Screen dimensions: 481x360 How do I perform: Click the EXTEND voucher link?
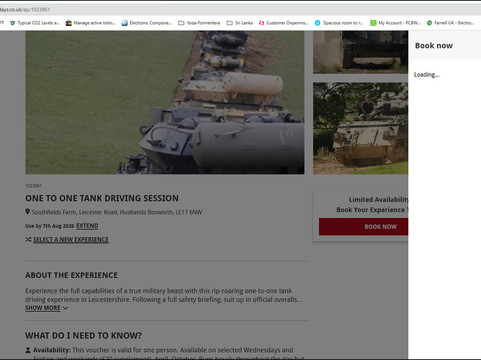87,226
